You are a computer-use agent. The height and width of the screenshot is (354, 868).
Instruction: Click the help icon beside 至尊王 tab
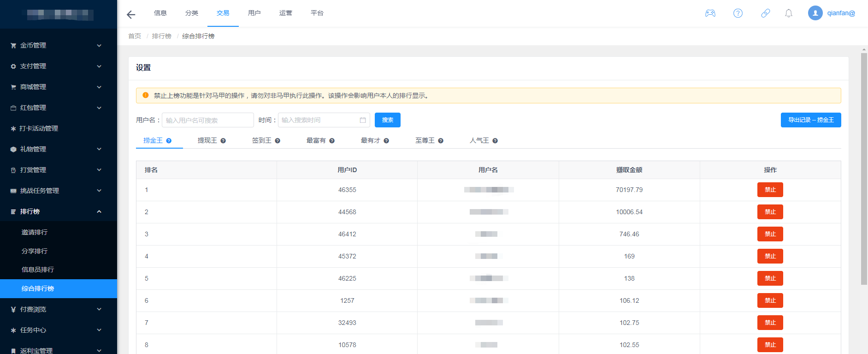coord(441,141)
